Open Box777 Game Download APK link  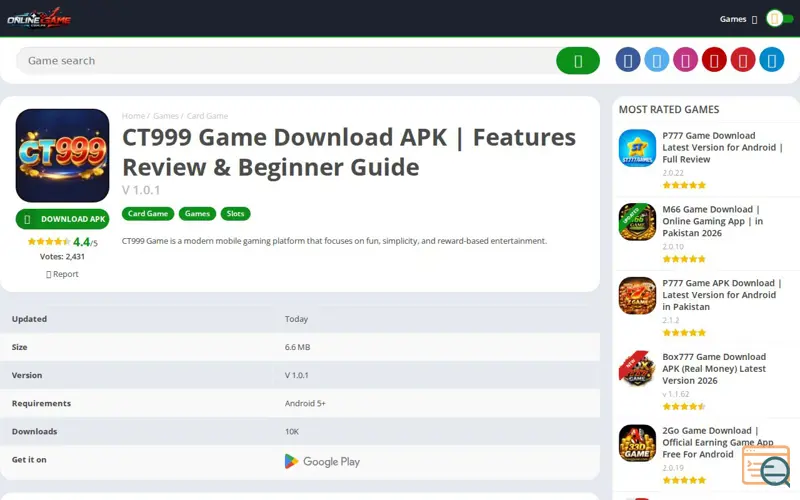point(714,369)
